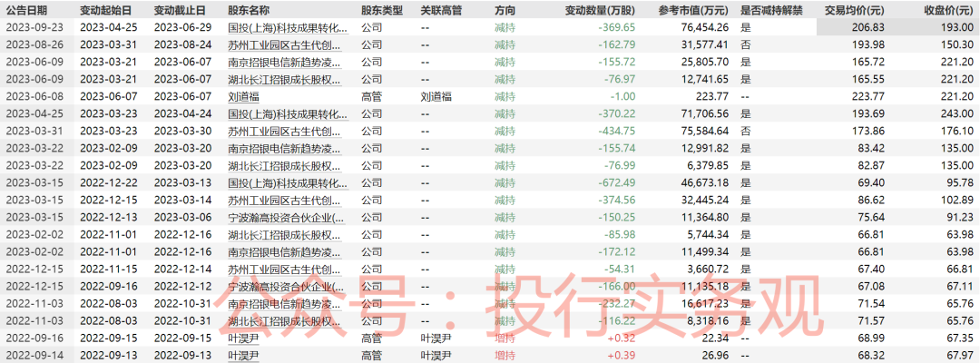Select start date 2022-12-22 cell
980x363 pixels.
coord(109,183)
